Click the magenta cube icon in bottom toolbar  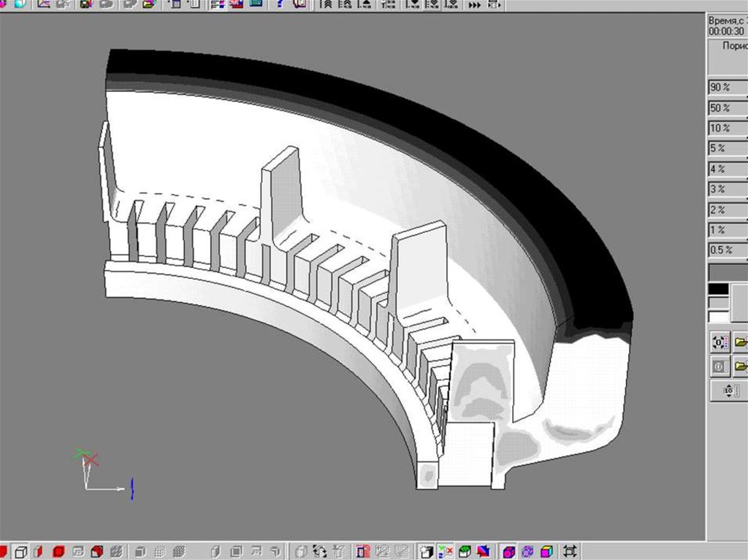coord(509,551)
